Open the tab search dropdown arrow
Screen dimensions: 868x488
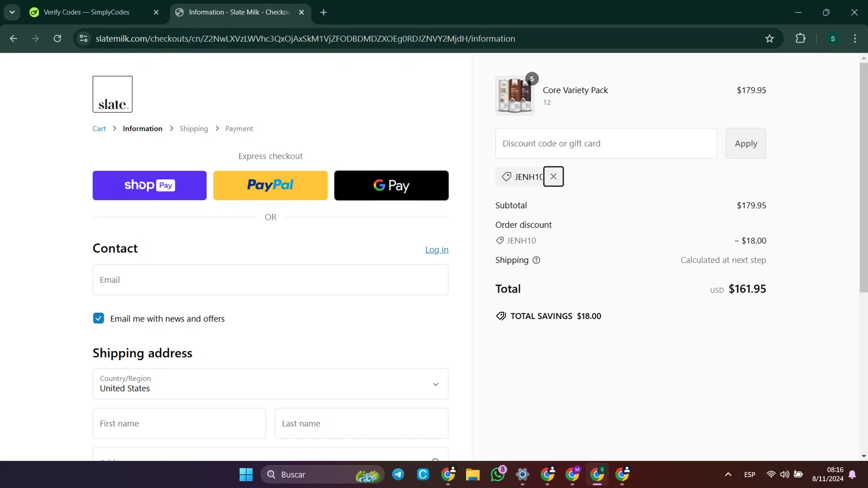pos(12,12)
